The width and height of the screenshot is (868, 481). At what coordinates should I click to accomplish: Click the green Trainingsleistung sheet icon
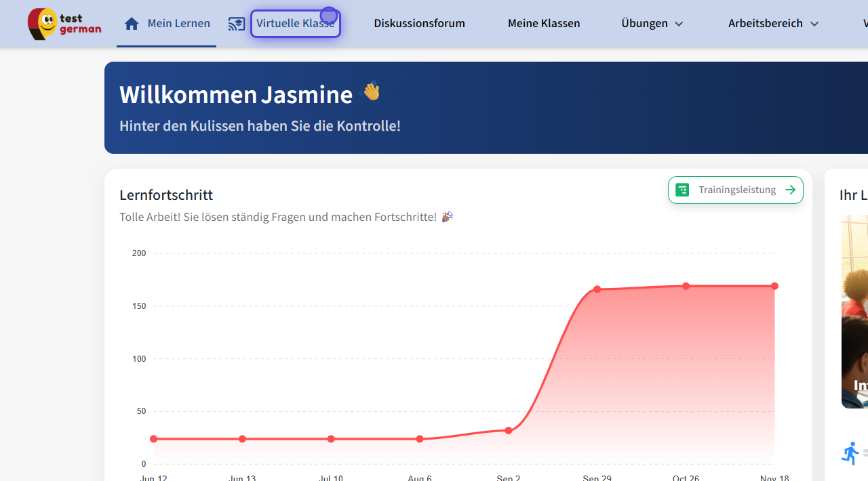[682, 190]
